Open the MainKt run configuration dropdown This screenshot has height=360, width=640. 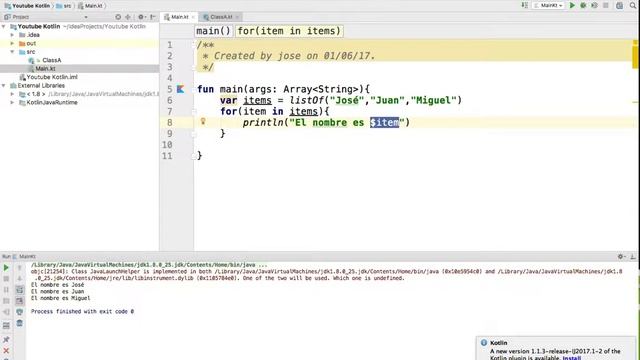[x=548, y=5]
